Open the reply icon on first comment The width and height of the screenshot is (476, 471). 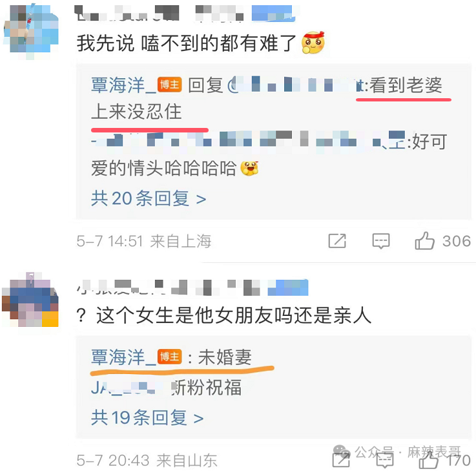[381, 241]
